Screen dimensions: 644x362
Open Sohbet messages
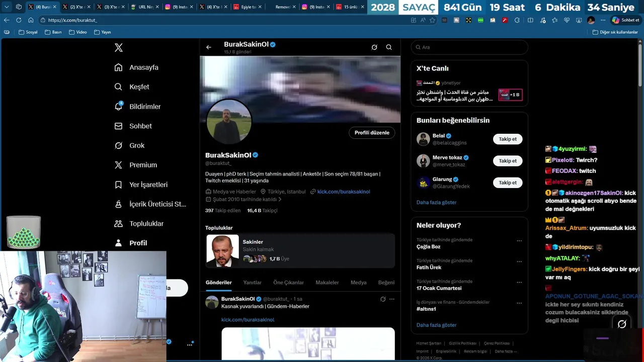(133, 126)
